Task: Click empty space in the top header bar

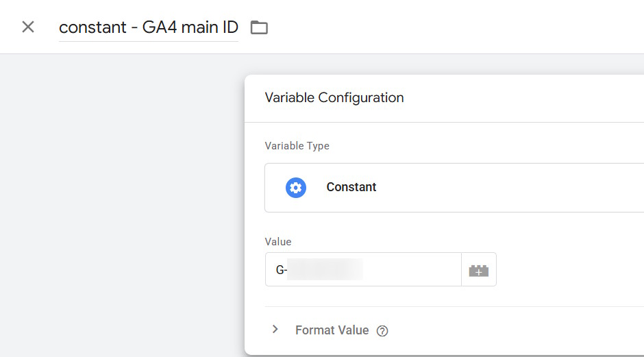Action: tap(451, 27)
